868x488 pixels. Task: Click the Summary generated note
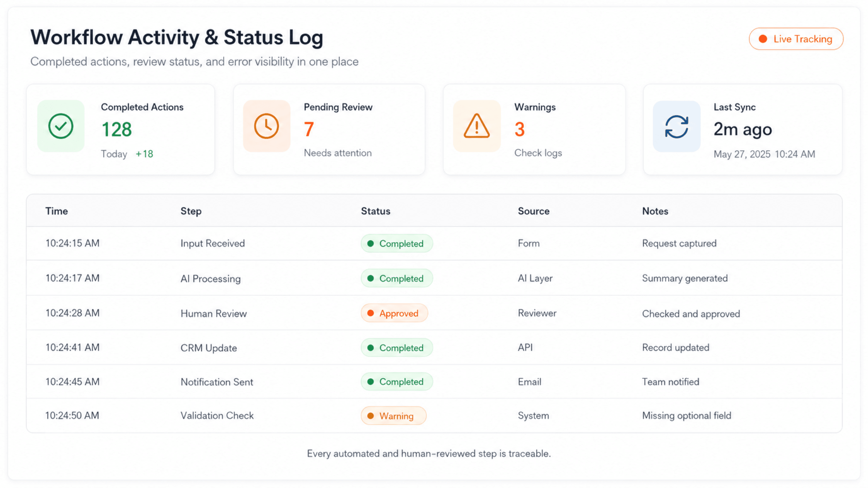(x=685, y=278)
